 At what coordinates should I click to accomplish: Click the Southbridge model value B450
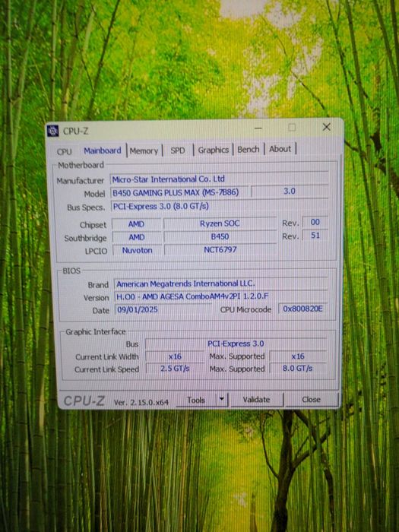pos(220,236)
